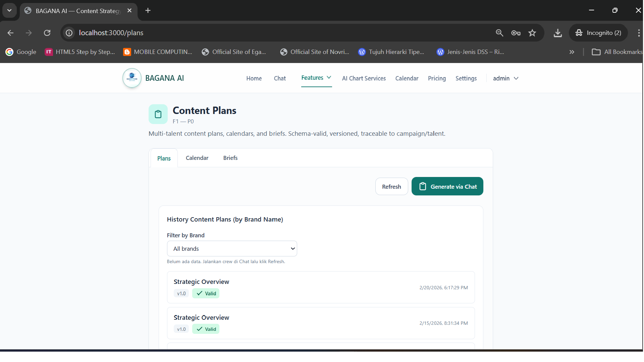Image resolution: width=644 pixels, height=362 pixels.
Task: Click the Incognito profile icon
Action: point(579,33)
